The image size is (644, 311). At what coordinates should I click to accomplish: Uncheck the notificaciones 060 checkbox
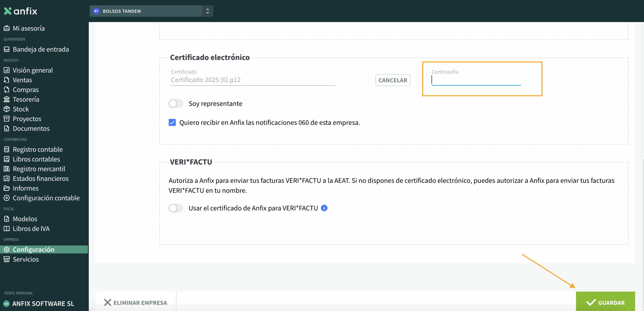point(172,123)
